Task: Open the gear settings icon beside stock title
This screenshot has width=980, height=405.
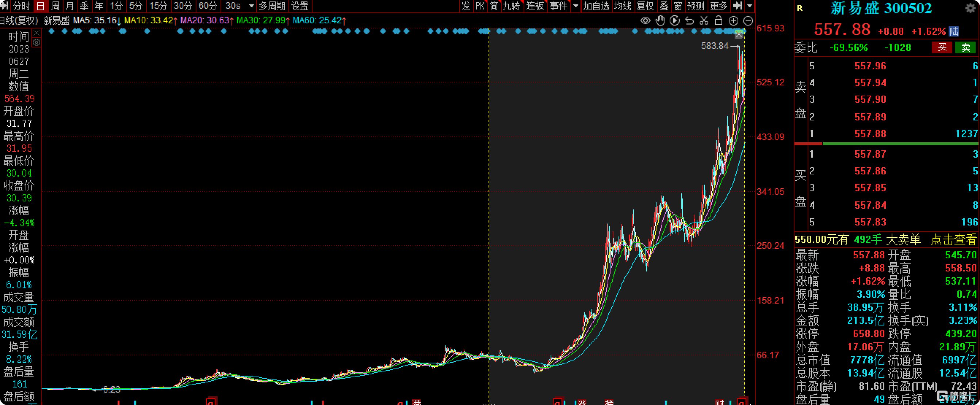Action: pos(971,8)
